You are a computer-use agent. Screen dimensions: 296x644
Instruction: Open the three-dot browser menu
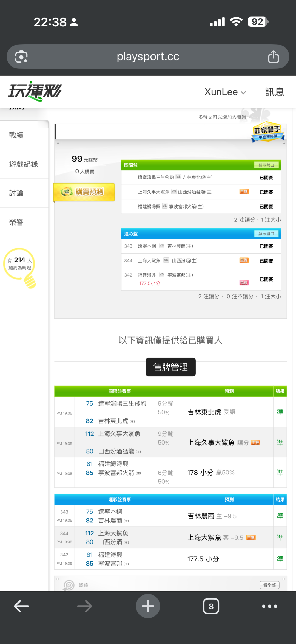click(x=269, y=606)
